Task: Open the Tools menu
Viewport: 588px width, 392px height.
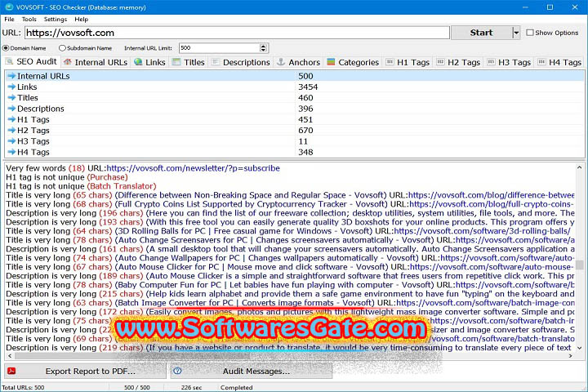Action: (29, 19)
